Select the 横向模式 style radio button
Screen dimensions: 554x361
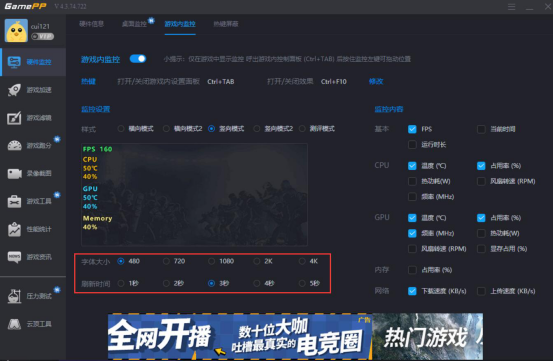coord(121,129)
